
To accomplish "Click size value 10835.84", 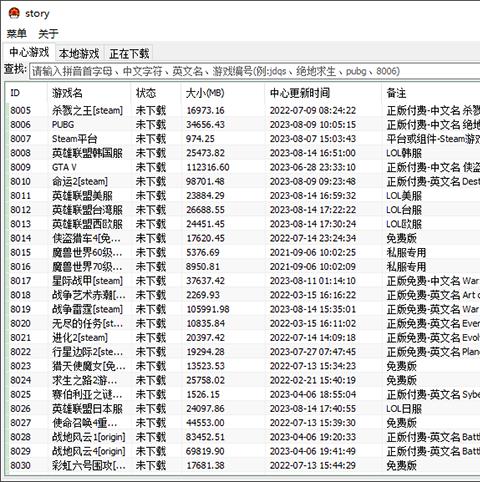I will click(205, 323).
